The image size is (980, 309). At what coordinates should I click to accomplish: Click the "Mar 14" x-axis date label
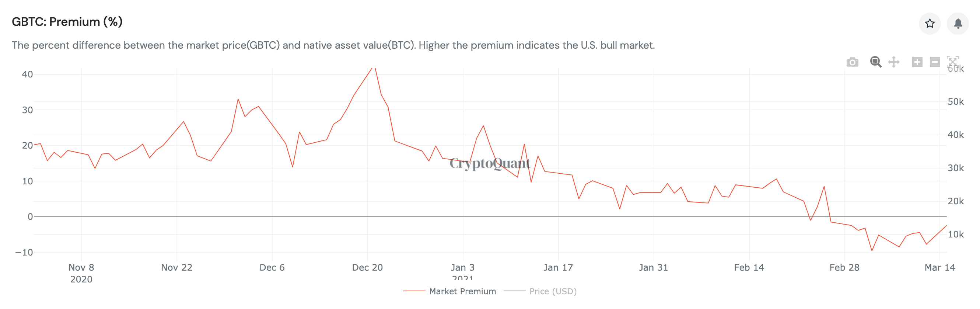(x=939, y=268)
